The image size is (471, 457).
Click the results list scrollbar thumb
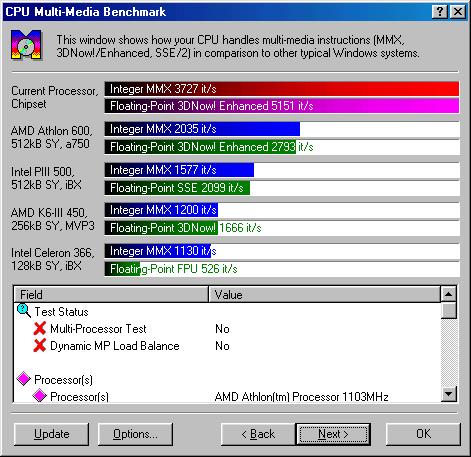[x=449, y=311]
